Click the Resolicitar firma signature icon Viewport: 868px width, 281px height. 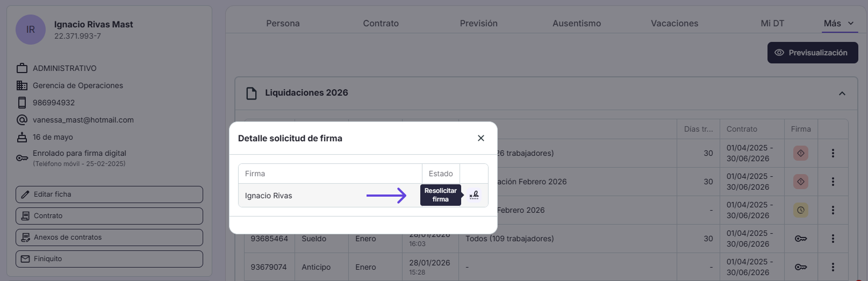(474, 195)
